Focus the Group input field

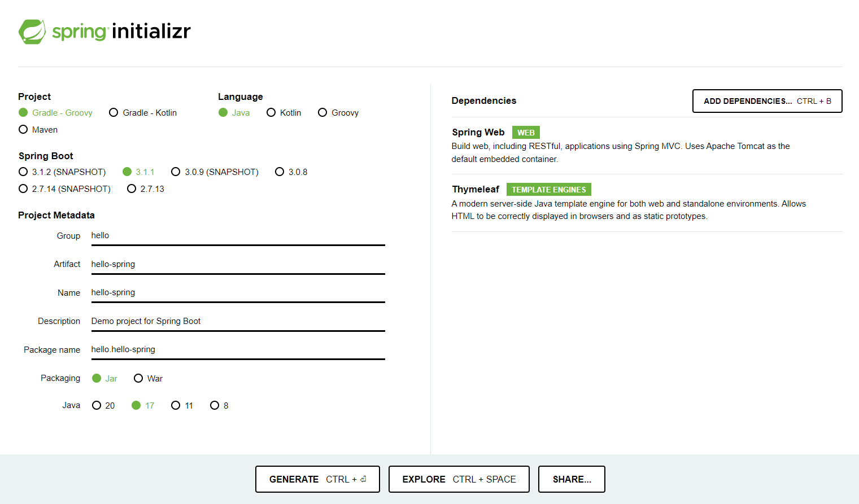click(238, 236)
